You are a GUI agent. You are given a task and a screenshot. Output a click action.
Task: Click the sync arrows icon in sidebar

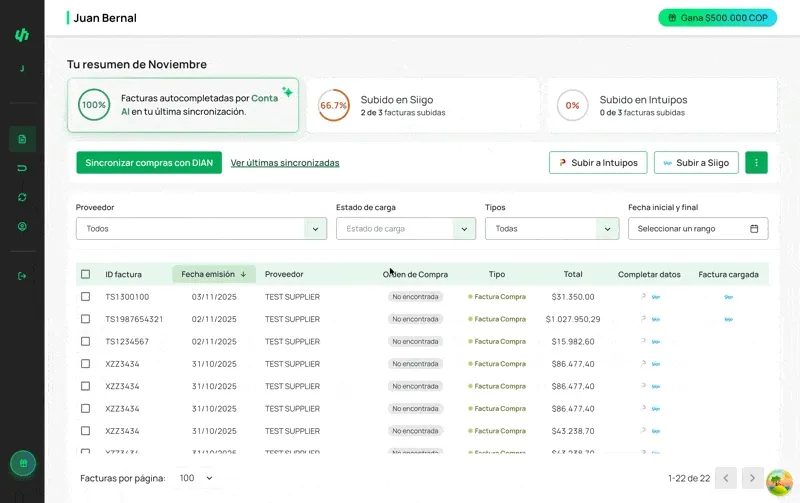pos(22,197)
